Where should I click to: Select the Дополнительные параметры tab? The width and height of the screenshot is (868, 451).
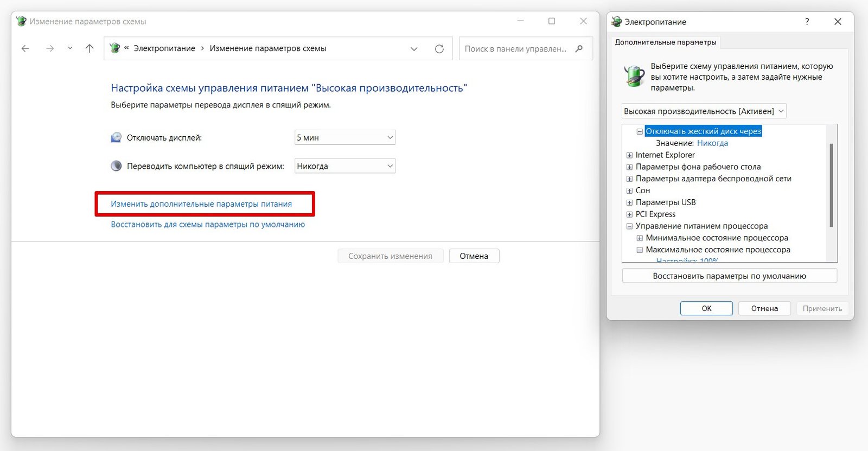pyautogui.click(x=666, y=42)
